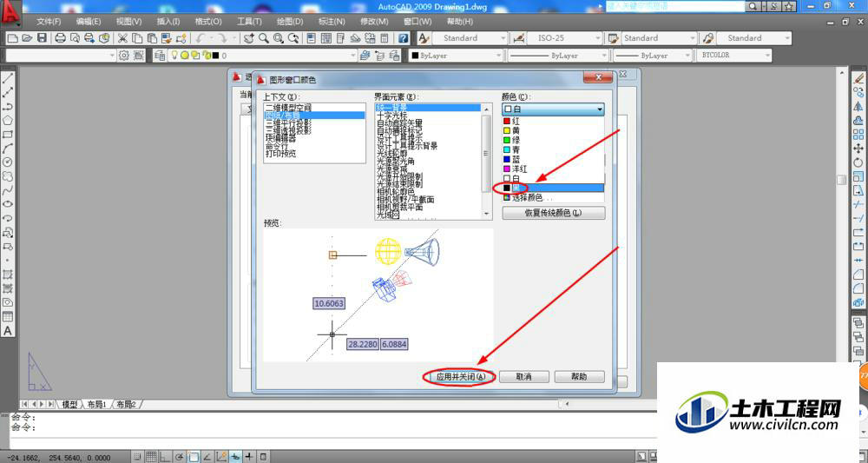This screenshot has height=463, width=868.
Task: Switch to the 布局1 layout tab
Action: [97, 405]
